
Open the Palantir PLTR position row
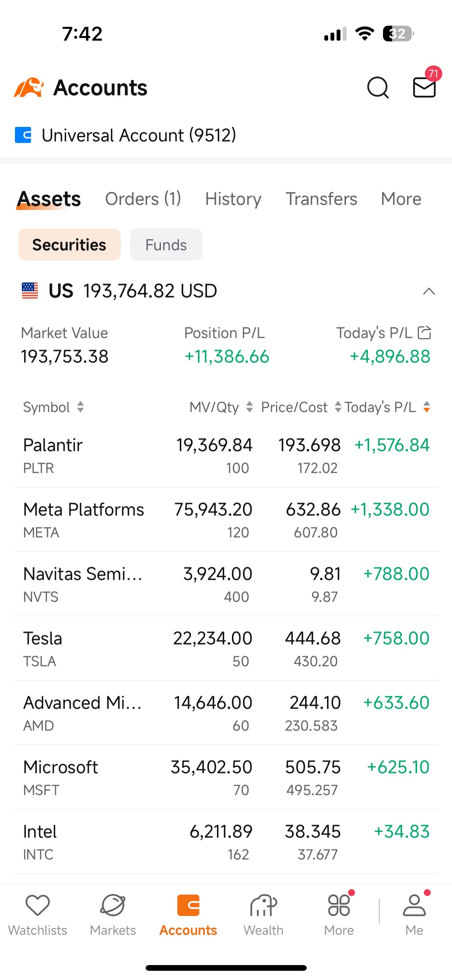click(226, 455)
